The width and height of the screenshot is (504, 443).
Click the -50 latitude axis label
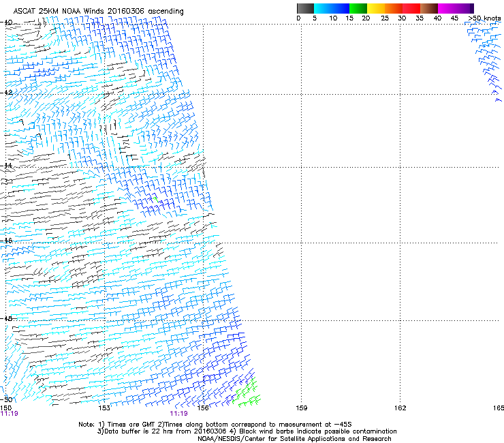click(6, 399)
